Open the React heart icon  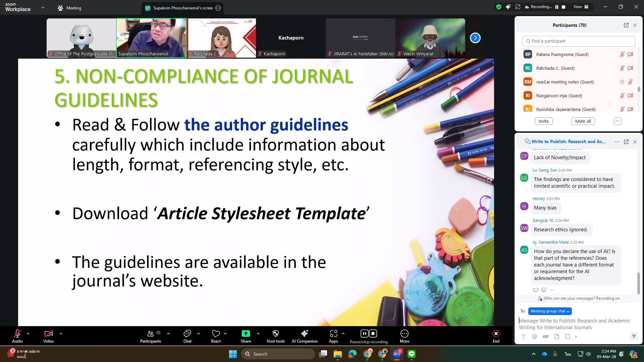(x=216, y=334)
